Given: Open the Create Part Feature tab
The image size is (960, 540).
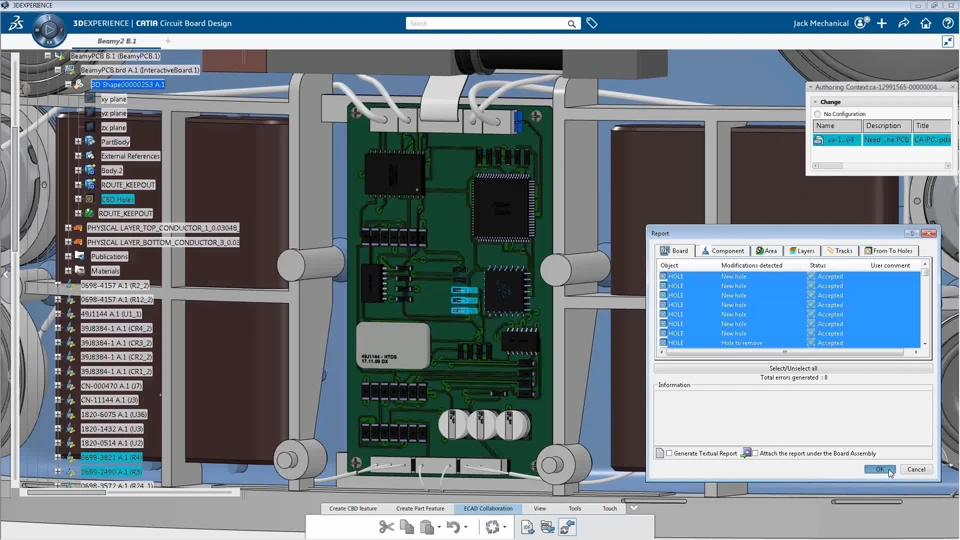Looking at the screenshot, I should point(420,508).
